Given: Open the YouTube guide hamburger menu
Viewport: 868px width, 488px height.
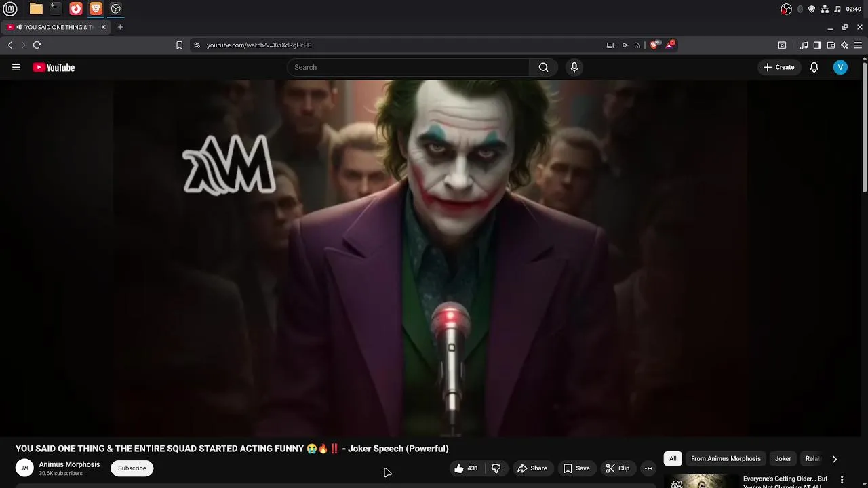Looking at the screenshot, I should (x=16, y=67).
